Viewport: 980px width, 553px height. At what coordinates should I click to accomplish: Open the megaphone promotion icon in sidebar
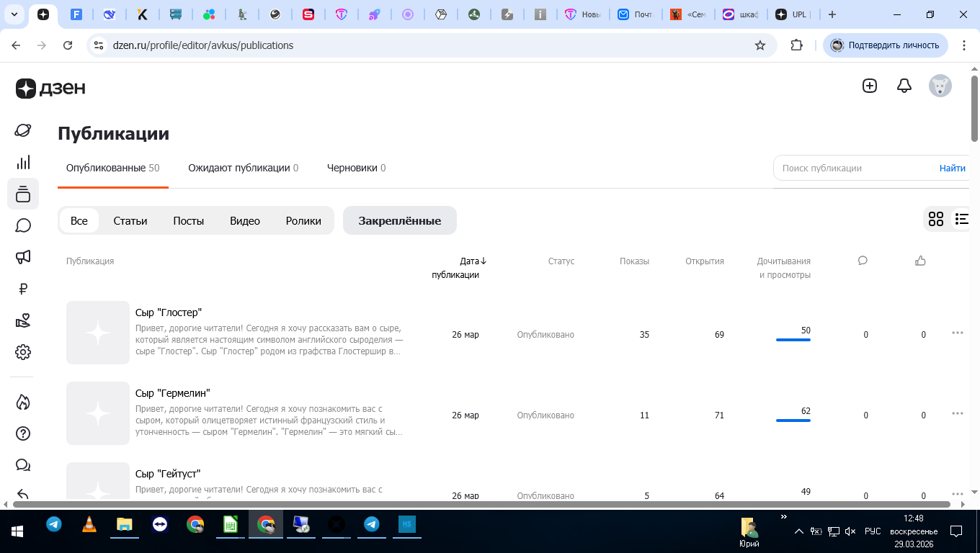click(23, 257)
